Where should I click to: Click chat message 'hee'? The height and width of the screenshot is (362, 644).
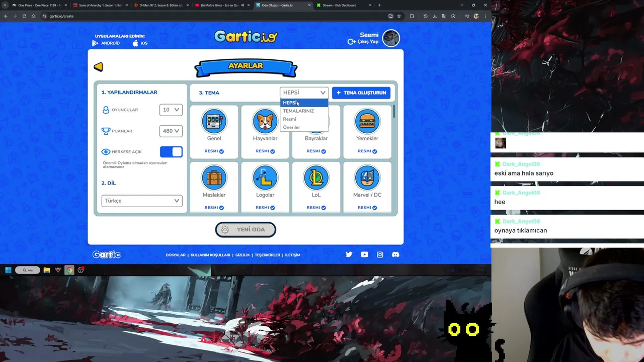[500, 202]
